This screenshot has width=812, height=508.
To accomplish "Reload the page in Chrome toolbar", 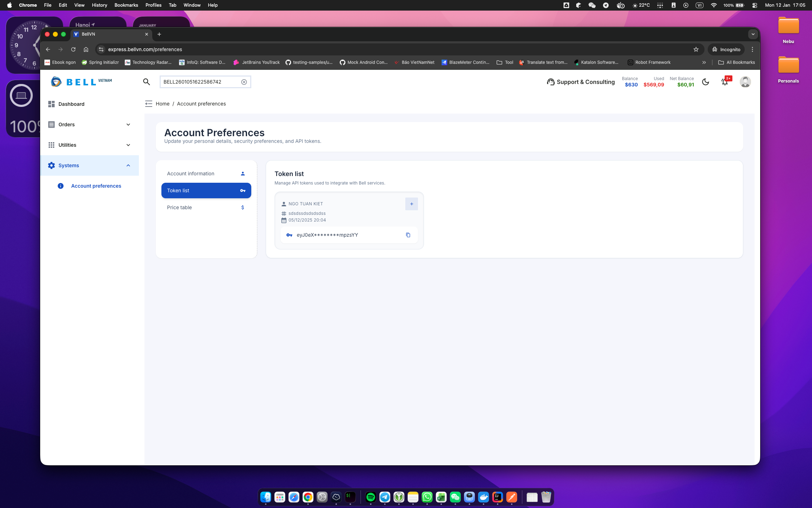I will click(73, 49).
